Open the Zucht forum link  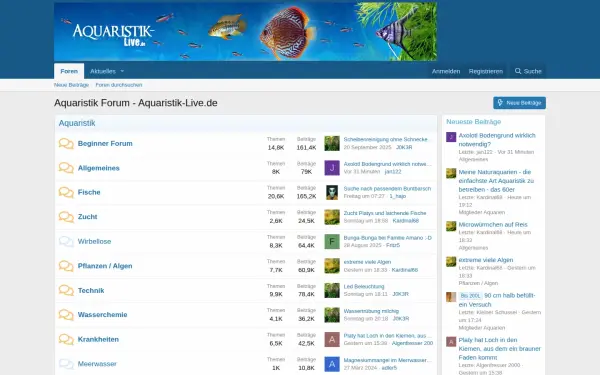point(88,217)
